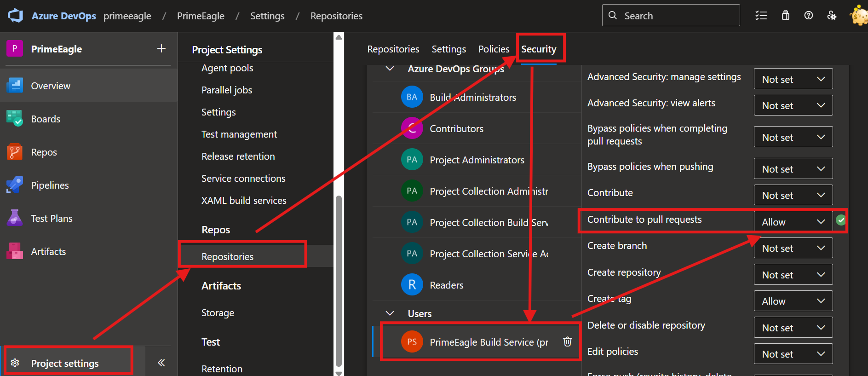Open Boards in the left sidebar
Screen dimensions: 868x376
[89, 119]
